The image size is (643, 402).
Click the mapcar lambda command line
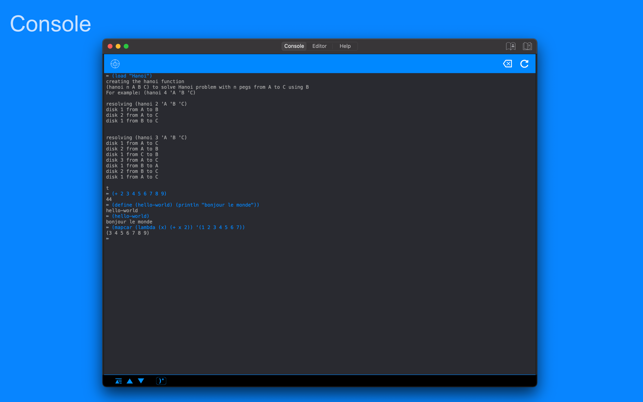click(x=178, y=227)
